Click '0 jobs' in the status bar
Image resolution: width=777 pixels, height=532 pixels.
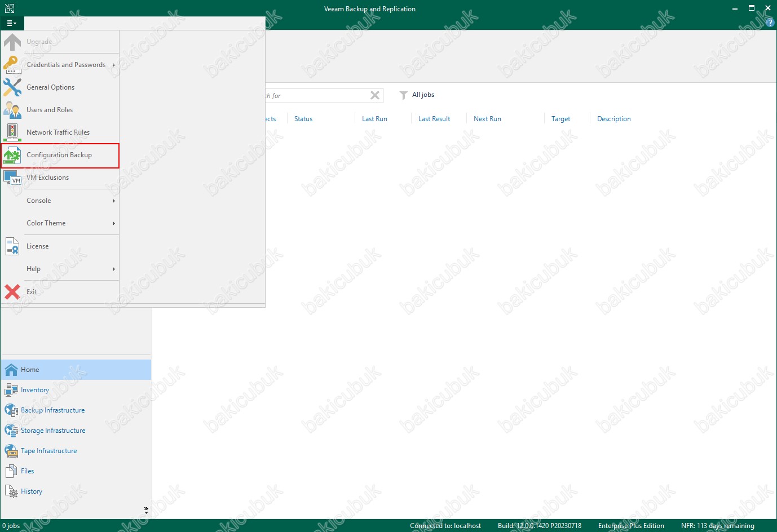click(x=11, y=526)
